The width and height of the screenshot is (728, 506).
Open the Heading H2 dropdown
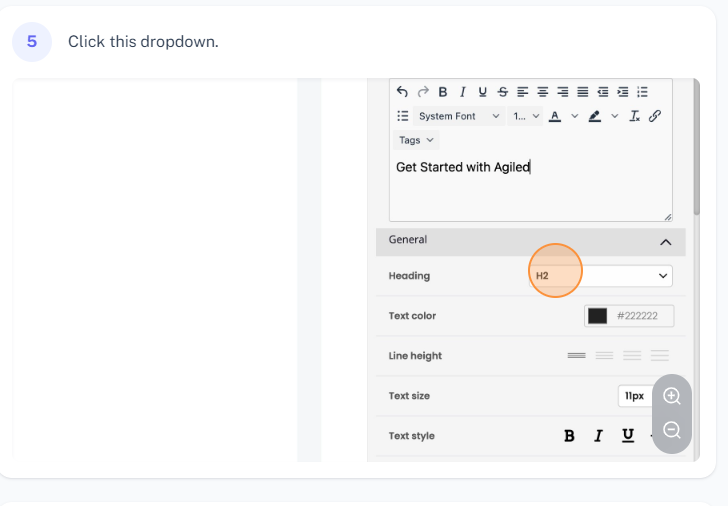click(600, 276)
